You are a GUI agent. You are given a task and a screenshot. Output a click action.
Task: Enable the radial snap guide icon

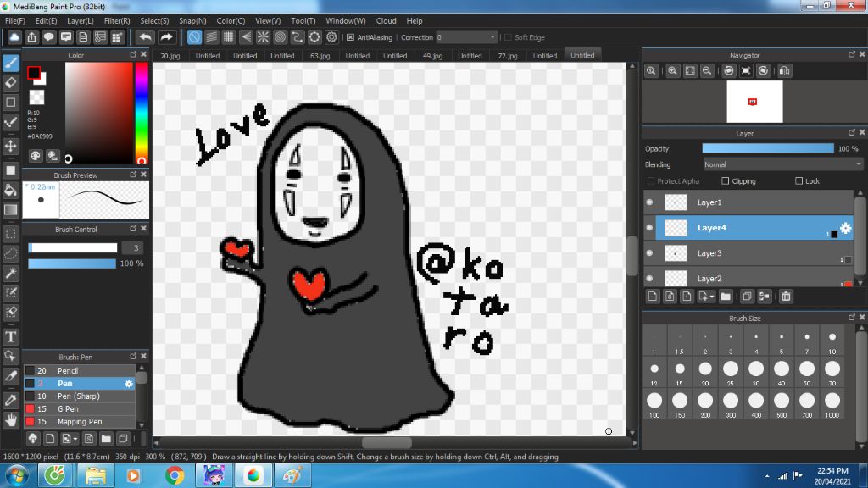click(x=263, y=37)
